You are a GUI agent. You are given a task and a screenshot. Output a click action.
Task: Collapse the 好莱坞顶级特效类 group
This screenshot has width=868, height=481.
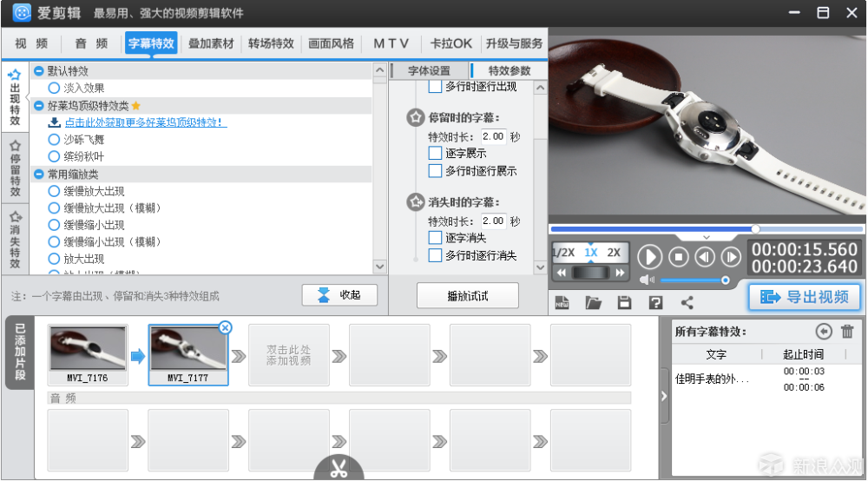pos(39,105)
